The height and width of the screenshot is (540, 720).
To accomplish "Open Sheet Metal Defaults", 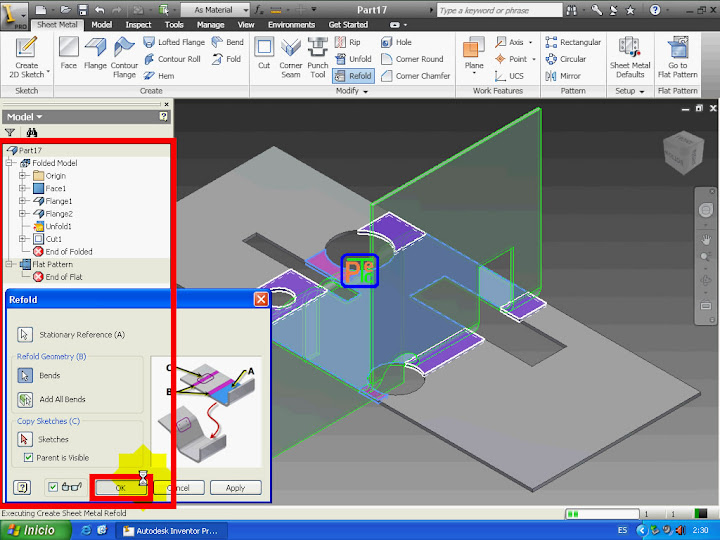I will [x=630, y=57].
